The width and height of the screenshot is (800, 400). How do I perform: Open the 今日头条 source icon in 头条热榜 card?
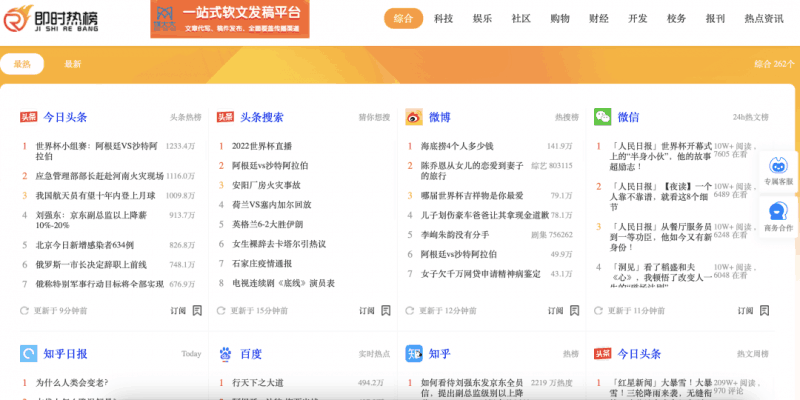coord(28,117)
